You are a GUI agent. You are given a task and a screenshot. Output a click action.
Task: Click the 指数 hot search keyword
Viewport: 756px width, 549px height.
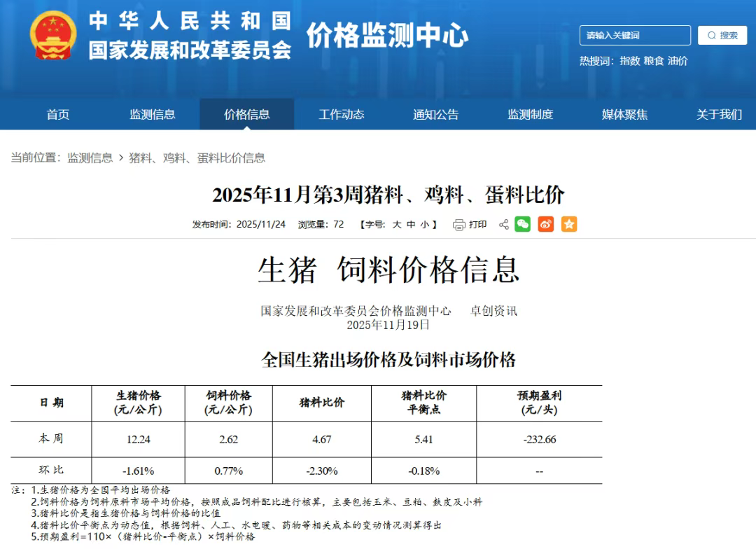[630, 61]
